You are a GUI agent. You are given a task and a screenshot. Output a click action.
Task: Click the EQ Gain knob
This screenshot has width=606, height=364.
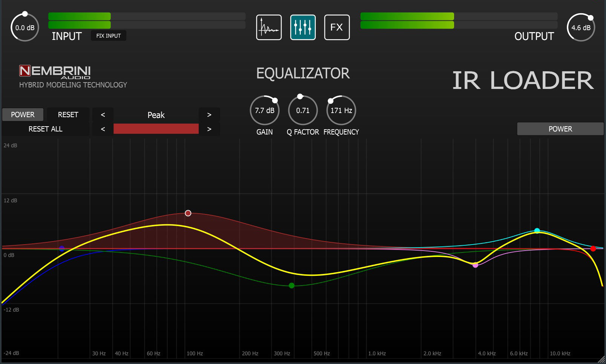(265, 110)
